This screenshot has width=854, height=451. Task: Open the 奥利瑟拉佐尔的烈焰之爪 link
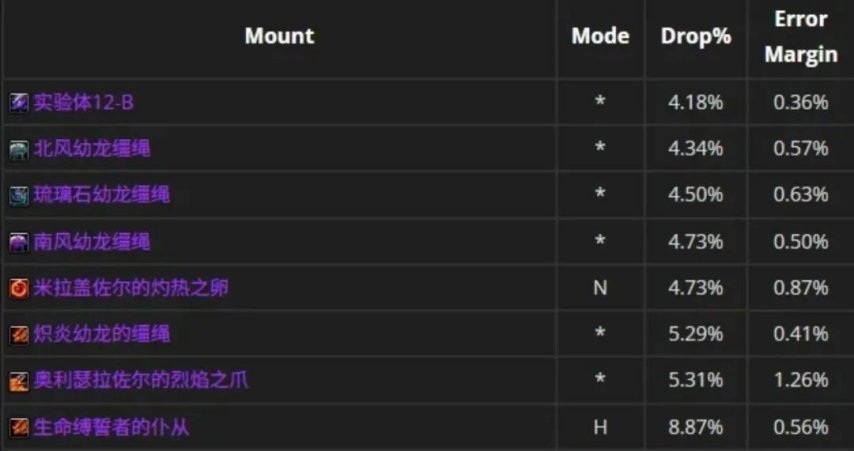click(141, 380)
